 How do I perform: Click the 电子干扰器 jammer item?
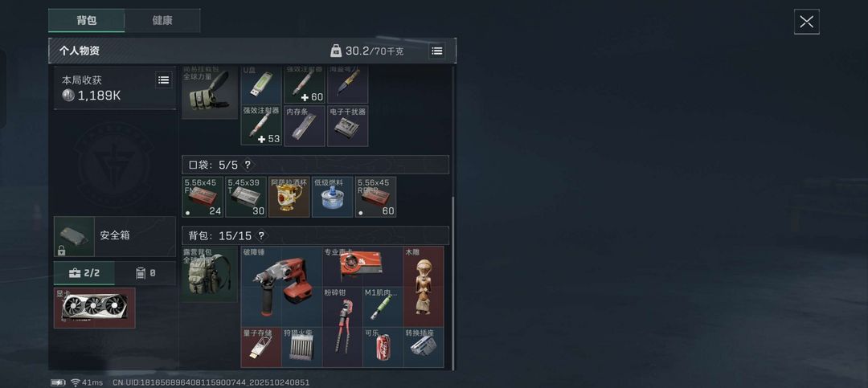click(348, 126)
